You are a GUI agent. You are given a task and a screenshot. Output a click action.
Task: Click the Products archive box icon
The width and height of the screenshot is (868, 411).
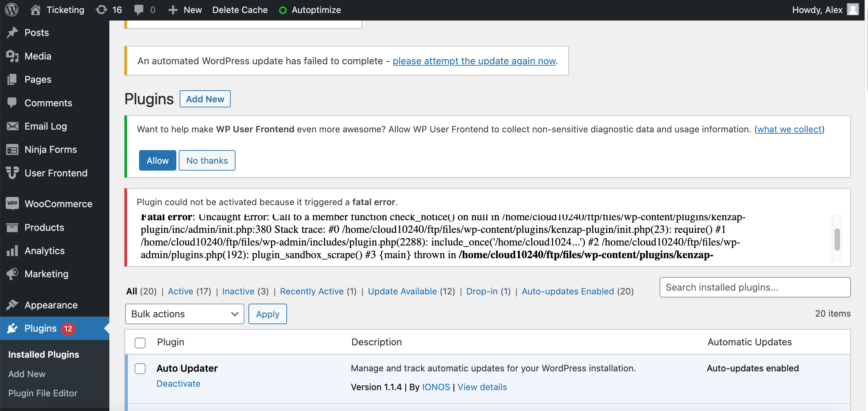(x=12, y=227)
